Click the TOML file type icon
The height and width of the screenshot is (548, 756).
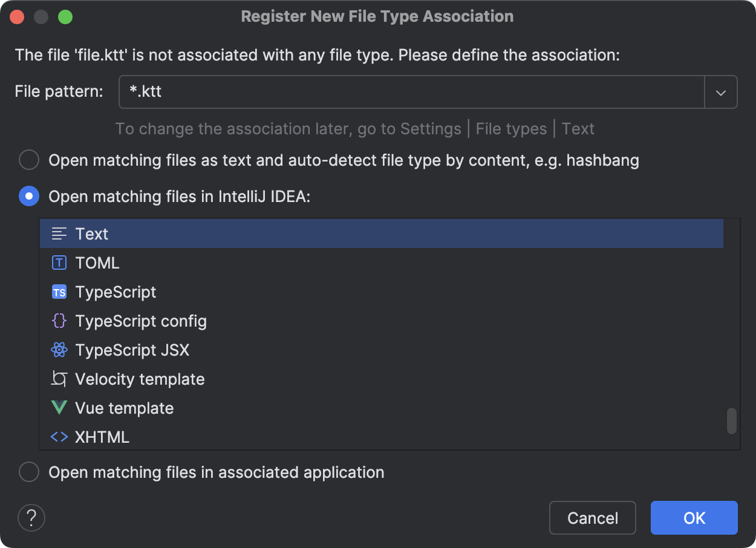coord(59,262)
